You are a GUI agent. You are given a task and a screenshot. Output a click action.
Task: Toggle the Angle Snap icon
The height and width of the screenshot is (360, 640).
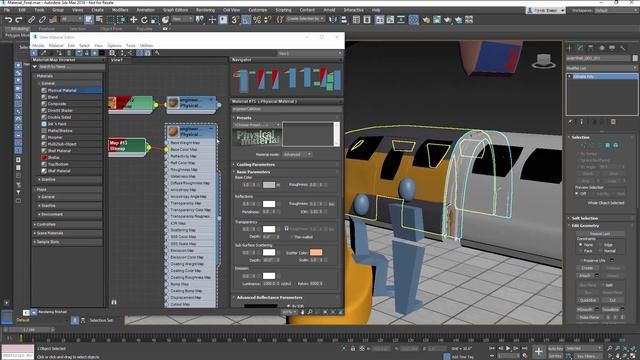click(246, 20)
